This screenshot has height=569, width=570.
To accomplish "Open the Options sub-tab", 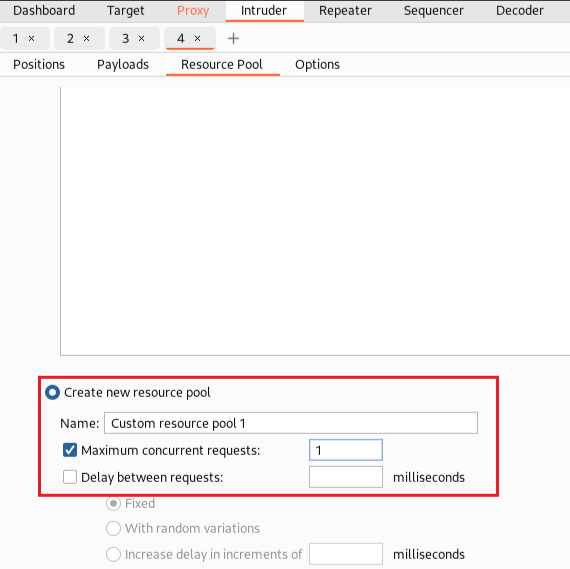I will tap(317, 65).
